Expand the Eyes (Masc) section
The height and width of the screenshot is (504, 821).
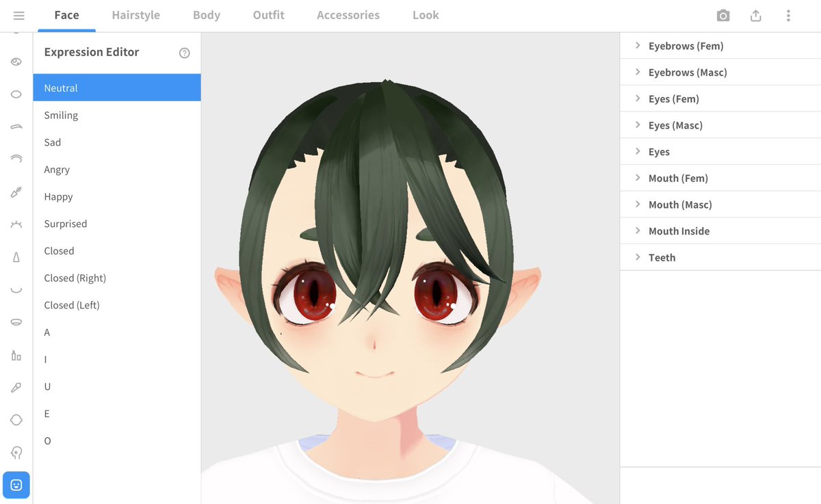point(720,125)
